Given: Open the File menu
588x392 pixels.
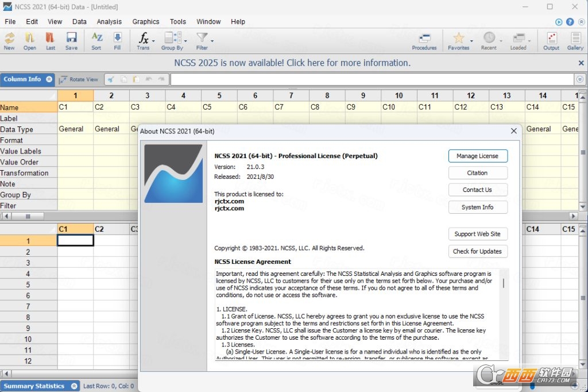Looking at the screenshot, I should click(x=10, y=22).
